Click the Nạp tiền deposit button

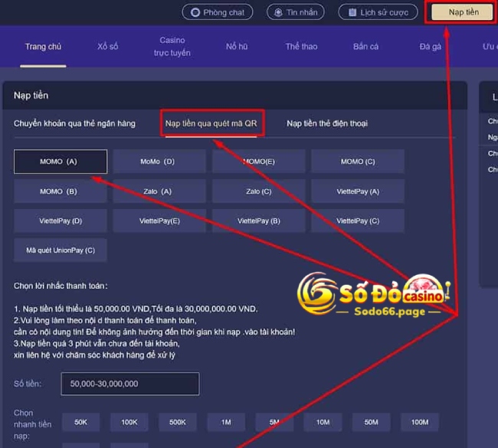pos(463,12)
